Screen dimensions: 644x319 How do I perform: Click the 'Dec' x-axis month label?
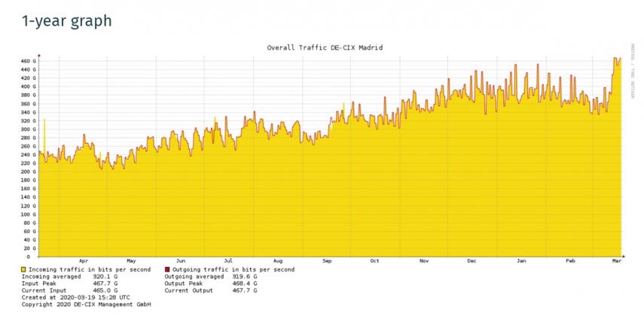tap(472, 261)
